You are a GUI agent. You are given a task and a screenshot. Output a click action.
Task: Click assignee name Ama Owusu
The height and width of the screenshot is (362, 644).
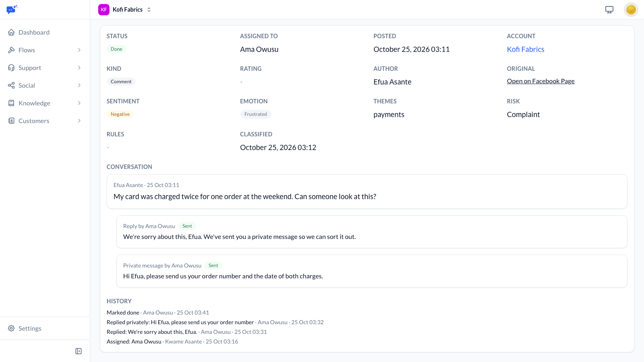point(259,49)
